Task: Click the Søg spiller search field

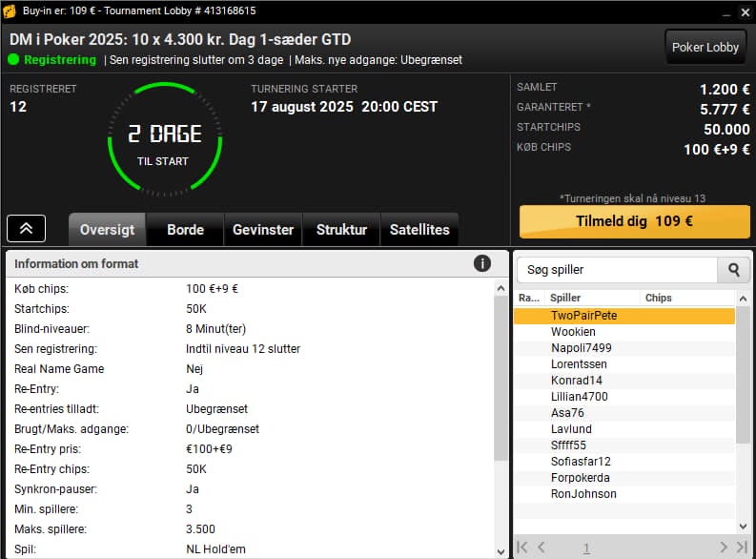Action: tap(617, 270)
